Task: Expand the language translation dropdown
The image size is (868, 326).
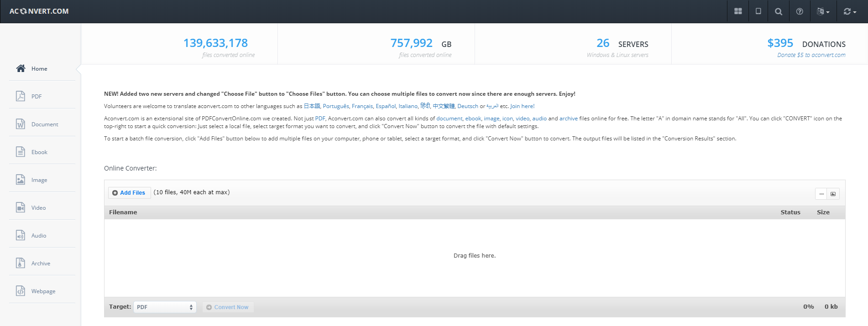Action: coord(823,11)
